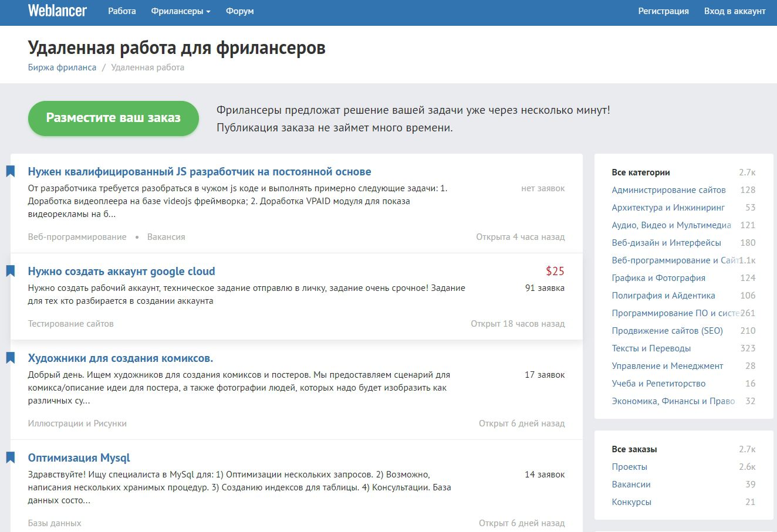Viewport: 777px width, 532px height.
Task: Click Открыт 18 часов назад timestamp
Action: (x=518, y=324)
